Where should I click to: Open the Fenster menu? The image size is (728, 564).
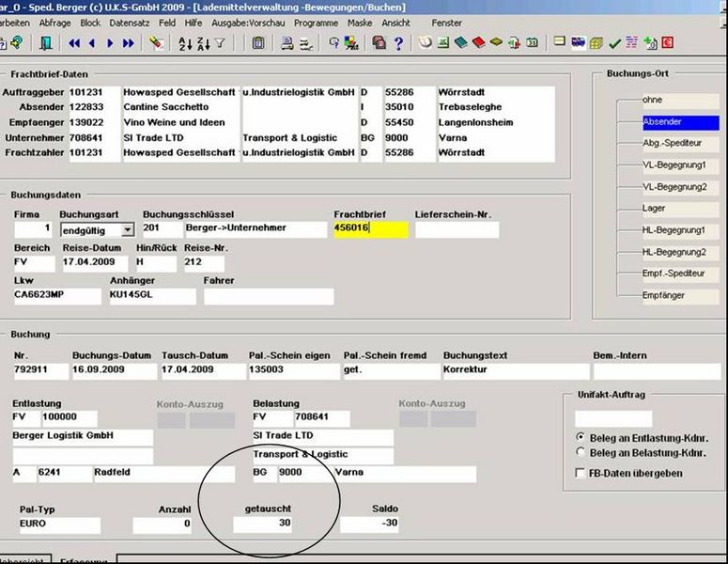tap(446, 23)
